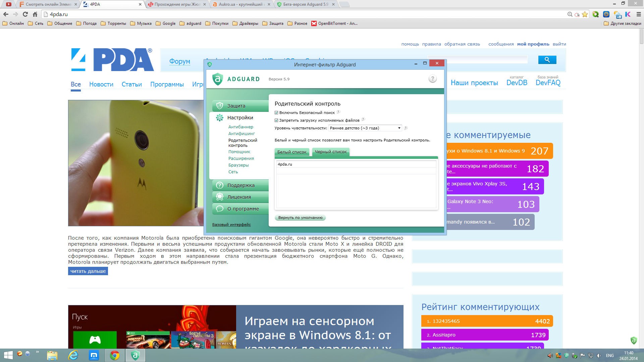Reload the page in Chrome
The image size is (644, 362).
(25, 14)
